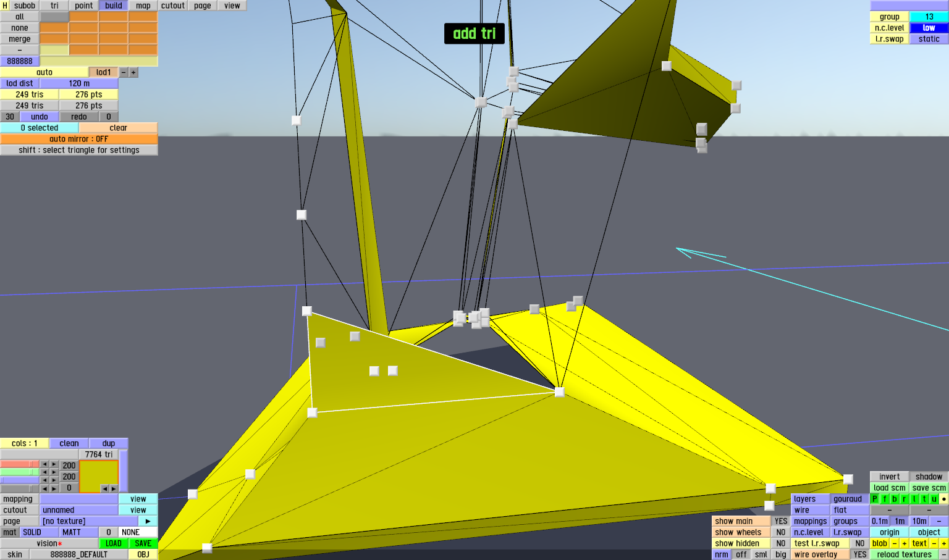Click the left arrow of the red slider
This screenshot has width=949, height=560.
tap(44, 464)
